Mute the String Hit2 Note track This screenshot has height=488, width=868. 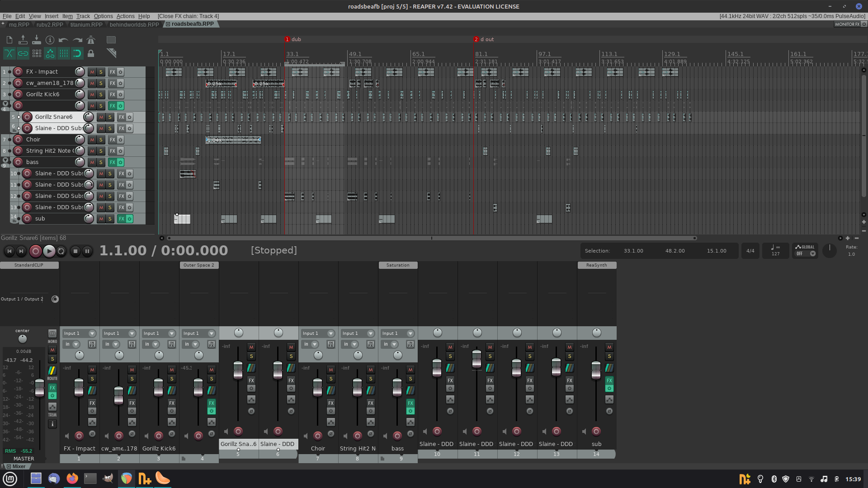click(92, 151)
